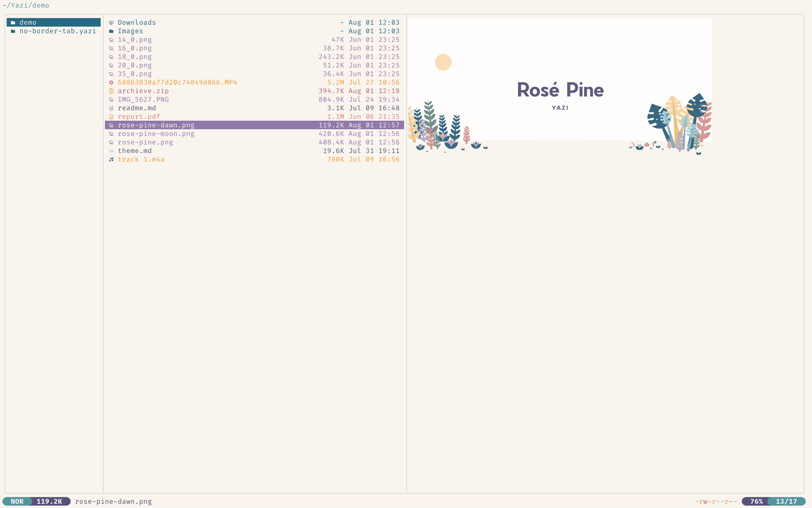Click the 76% position indicator
This screenshot has height=508, width=812.
pyautogui.click(x=756, y=501)
